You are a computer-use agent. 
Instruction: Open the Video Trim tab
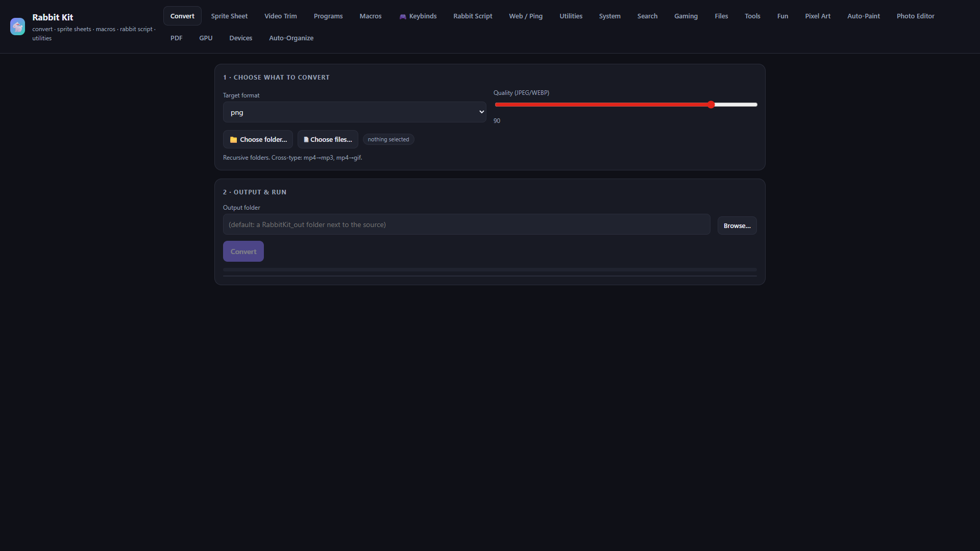(281, 16)
